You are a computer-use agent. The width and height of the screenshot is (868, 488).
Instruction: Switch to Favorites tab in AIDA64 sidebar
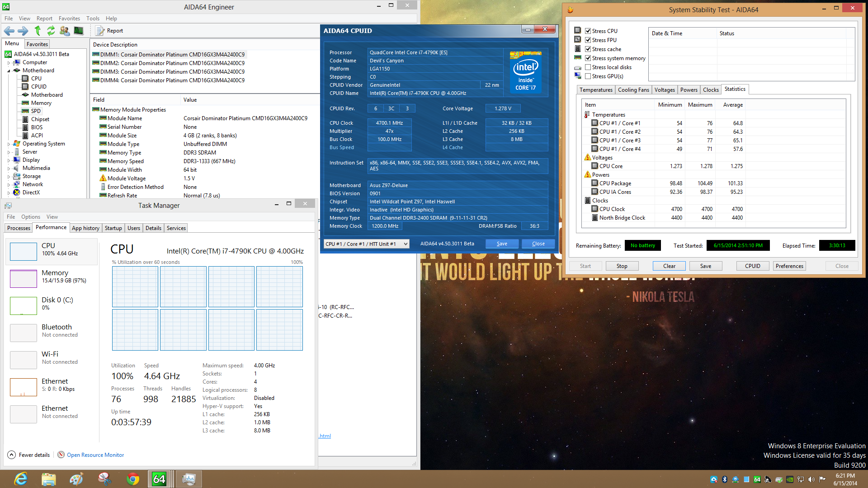point(37,44)
